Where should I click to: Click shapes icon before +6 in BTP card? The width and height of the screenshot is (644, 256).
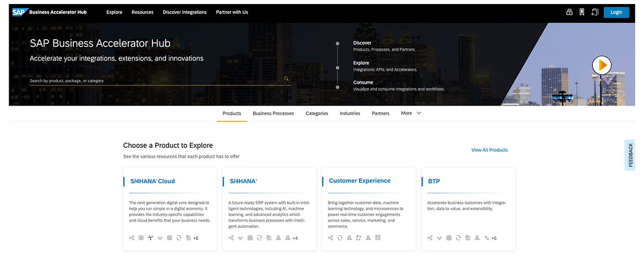click(x=487, y=238)
